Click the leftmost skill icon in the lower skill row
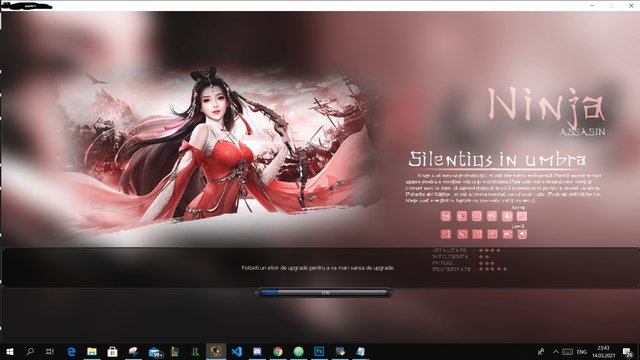 pyautogui.click(x=446, y=234)
